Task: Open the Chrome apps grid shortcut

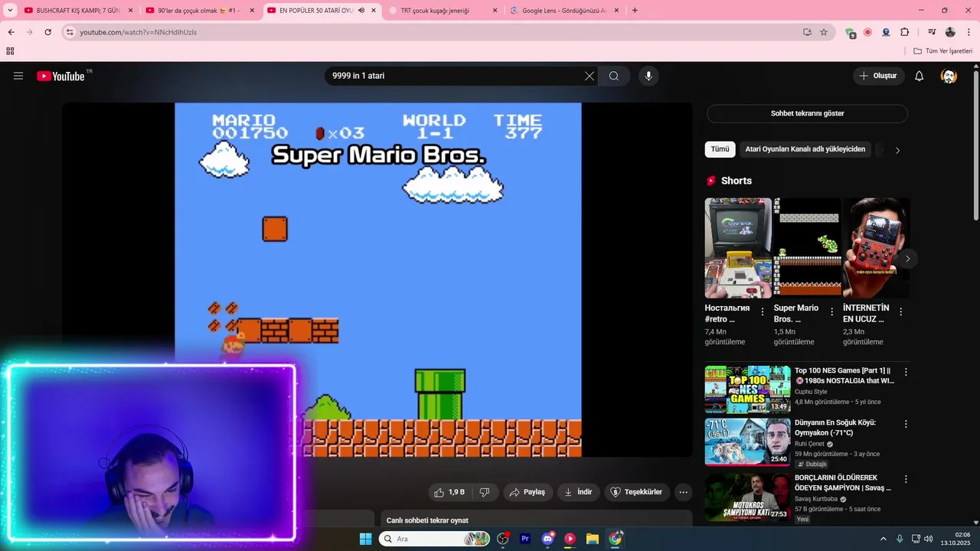Action: 10,51
